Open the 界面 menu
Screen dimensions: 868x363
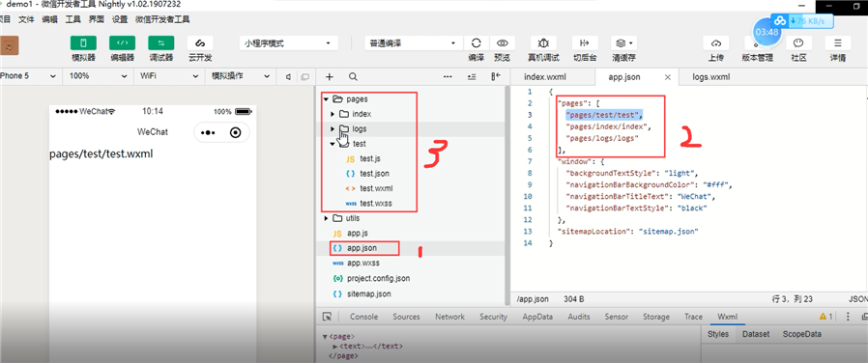pos(97,19)
